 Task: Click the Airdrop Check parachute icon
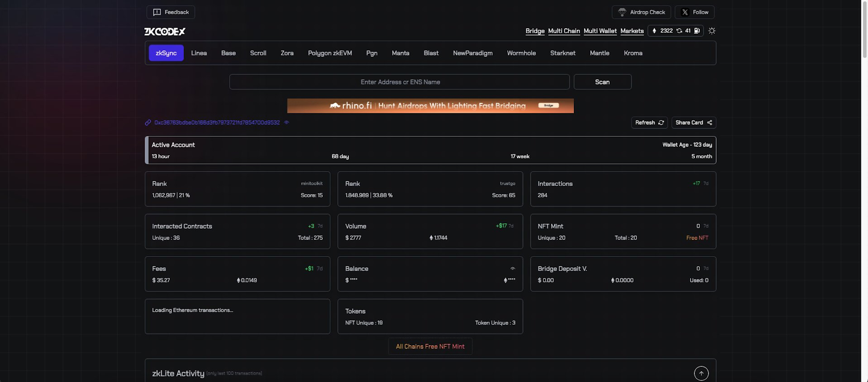622,12
